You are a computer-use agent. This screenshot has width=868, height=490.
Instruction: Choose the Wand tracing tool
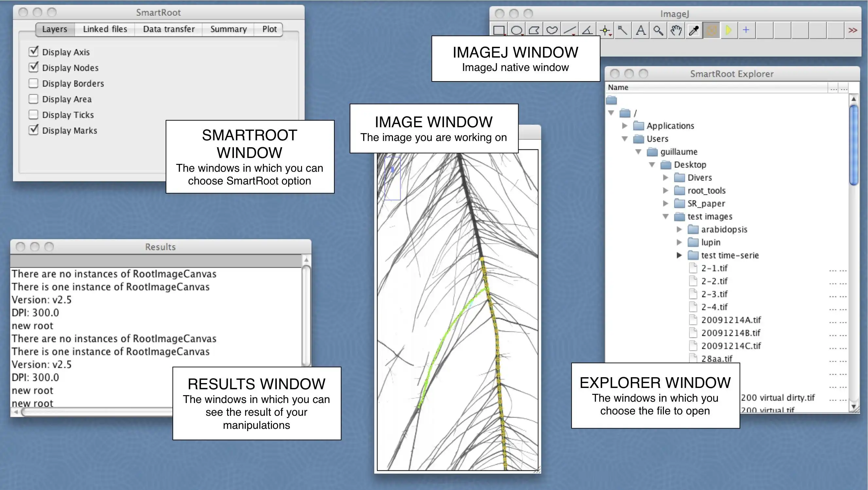coord(623,30)
